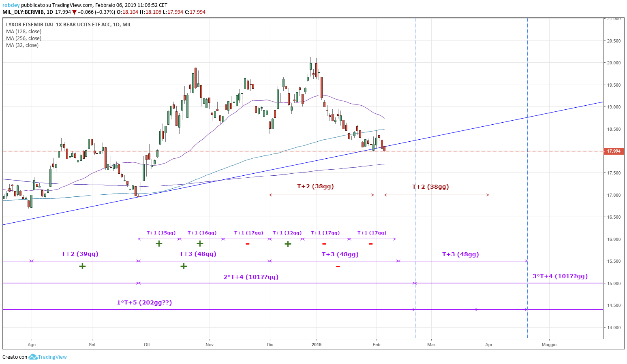Click the 20.000 price axis label
Image resolution: width=627 pixels, height=364 pixels.
614,63
